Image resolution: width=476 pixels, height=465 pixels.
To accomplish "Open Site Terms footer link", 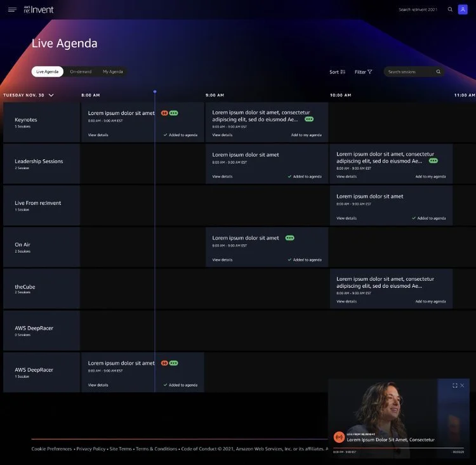I will (x=121, y=449).
